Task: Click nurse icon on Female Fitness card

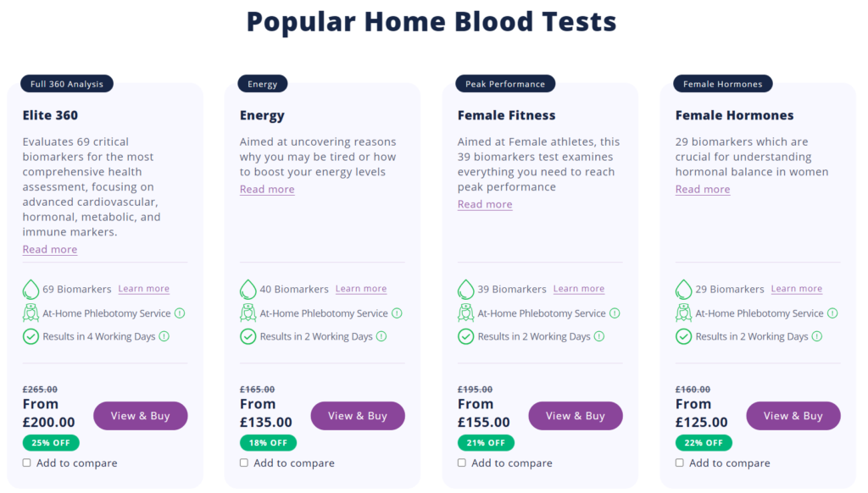Action: pyautogui.click(x=465, y=313)
